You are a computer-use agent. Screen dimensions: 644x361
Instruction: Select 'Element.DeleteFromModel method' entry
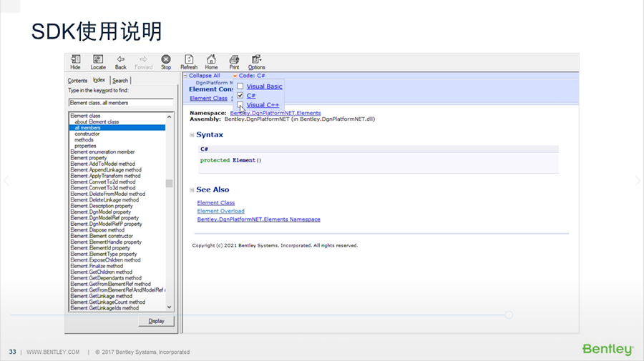click(107, 194)
